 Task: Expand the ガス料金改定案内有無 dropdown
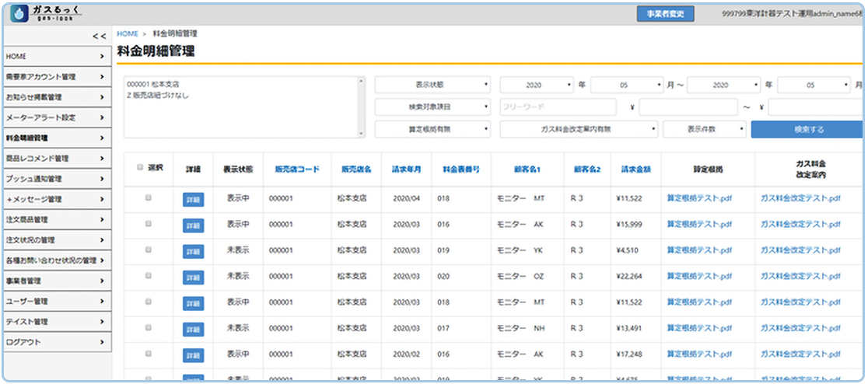coord(579,129)
